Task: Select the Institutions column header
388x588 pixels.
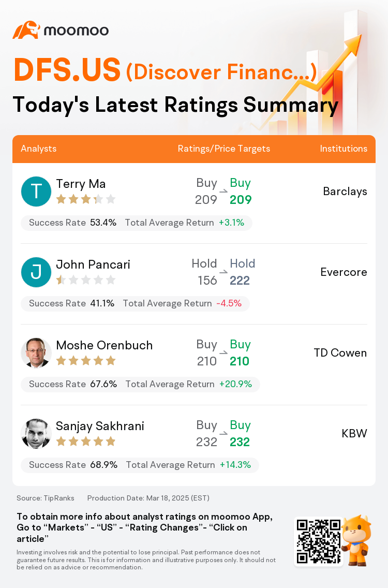Action: pyautogui.click(x=344, y=149)
